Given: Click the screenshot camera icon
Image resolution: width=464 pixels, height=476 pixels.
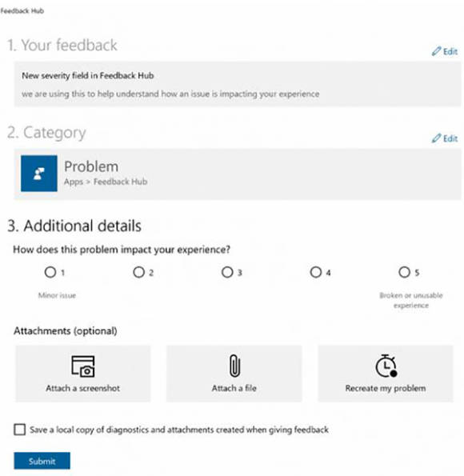Looking at the screenshot, I should click(83, 366).
